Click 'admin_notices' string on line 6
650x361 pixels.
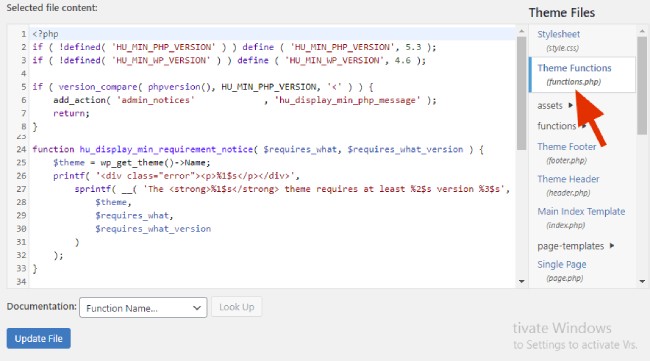(156, 100)
